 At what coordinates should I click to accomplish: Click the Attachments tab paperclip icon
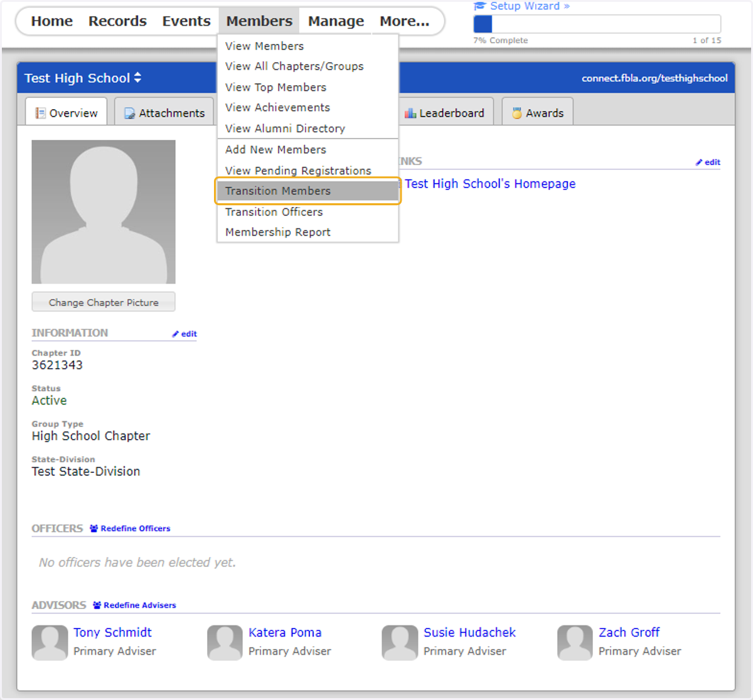coord(130,114)
